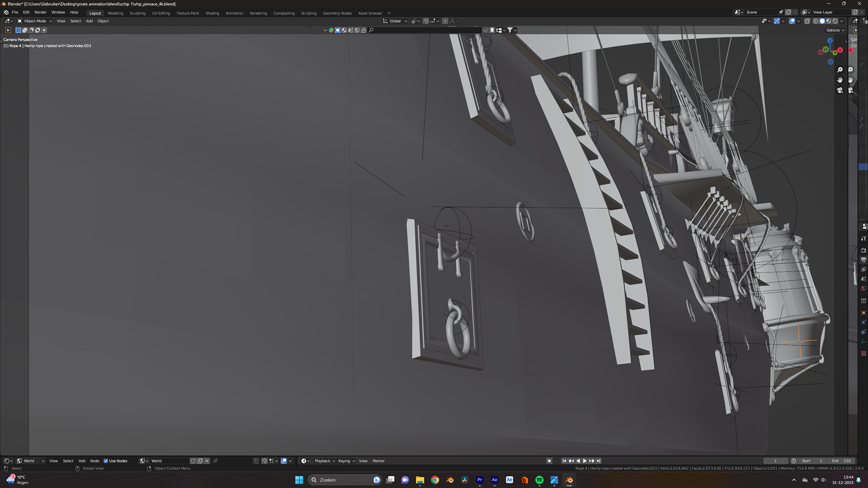The width and height of the screenshot is (868, 488).
Task: Uncheck the Use Nodes checkbox
Action: click(106, 461)
